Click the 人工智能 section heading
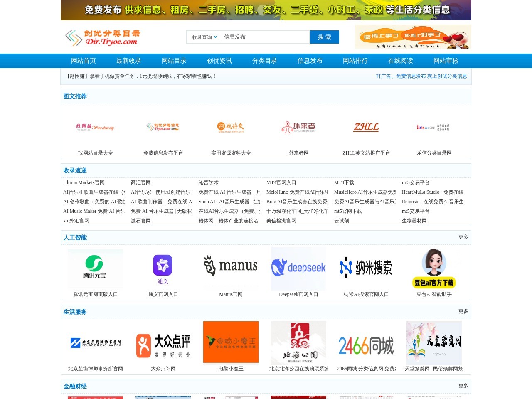This screenshot has height=399, width=532. point(75,237)
